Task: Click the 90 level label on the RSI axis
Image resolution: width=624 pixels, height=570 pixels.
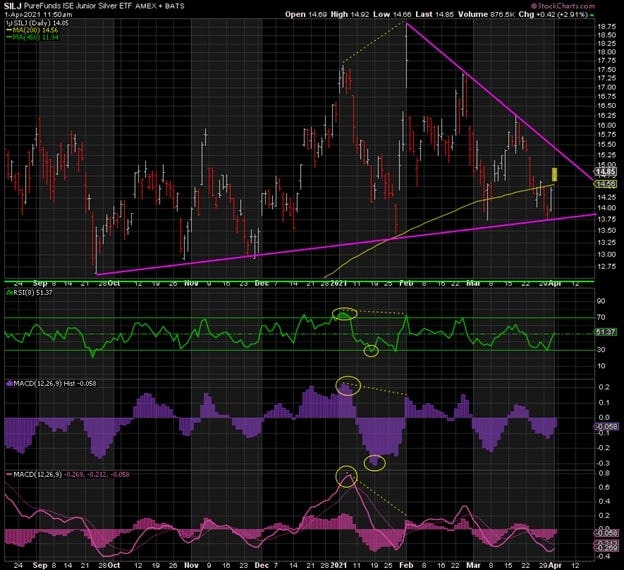Action: tap(601, 301)
